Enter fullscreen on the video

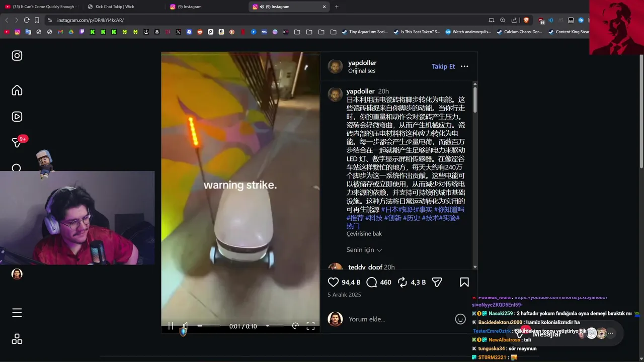click(310, 326)
